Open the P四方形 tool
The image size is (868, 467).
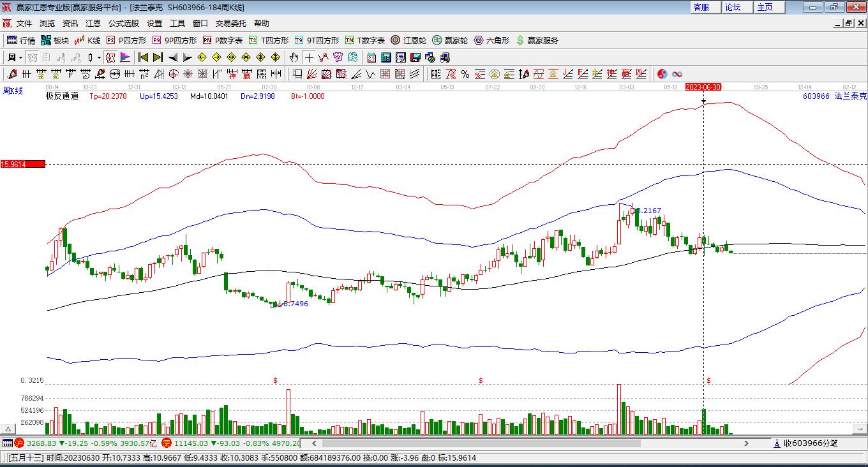point(126,40)
